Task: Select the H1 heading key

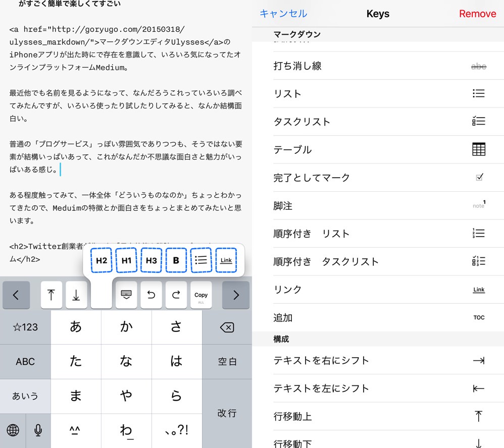Action: pos(126,260)
